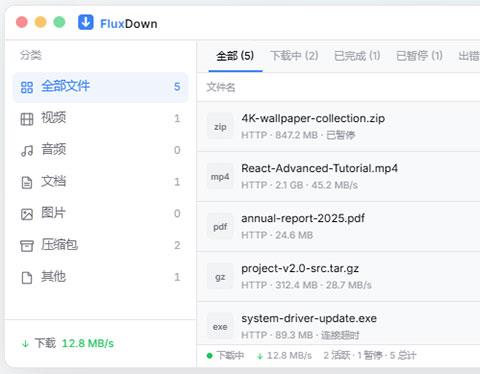The image size is (480, 374).
Task: Click the mp4 file type badge
Action: click(220, 177)
